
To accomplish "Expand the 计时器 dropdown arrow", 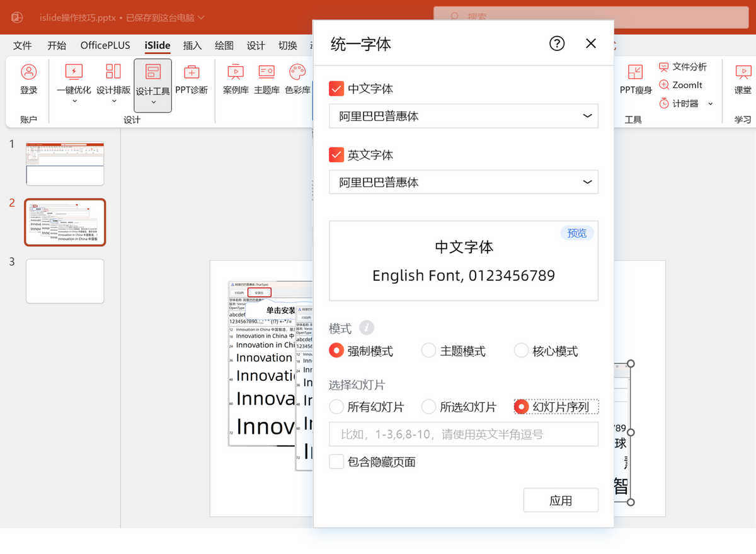I will pyautogui.click(x=712, y=103).
